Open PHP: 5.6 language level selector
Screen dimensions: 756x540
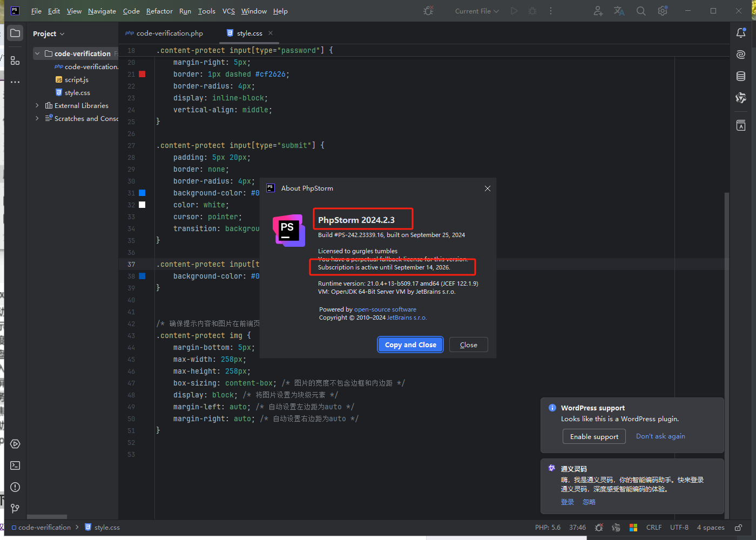[x=548, y=528]
